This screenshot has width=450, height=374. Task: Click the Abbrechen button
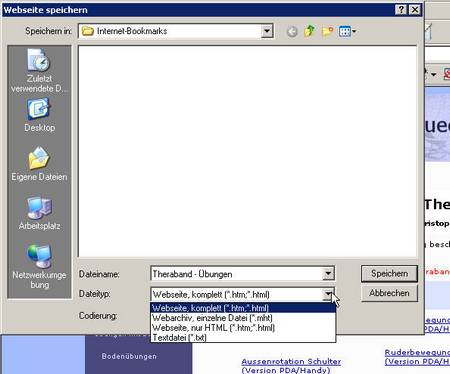(389, 293)
